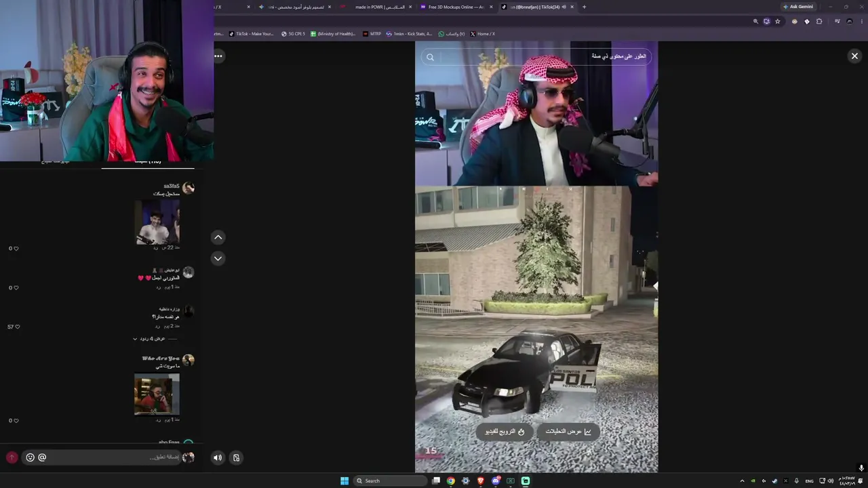Screen dimensions: 868x488
Task: Open Who Are You's profile avatar
Action: (x=189, y=360)
